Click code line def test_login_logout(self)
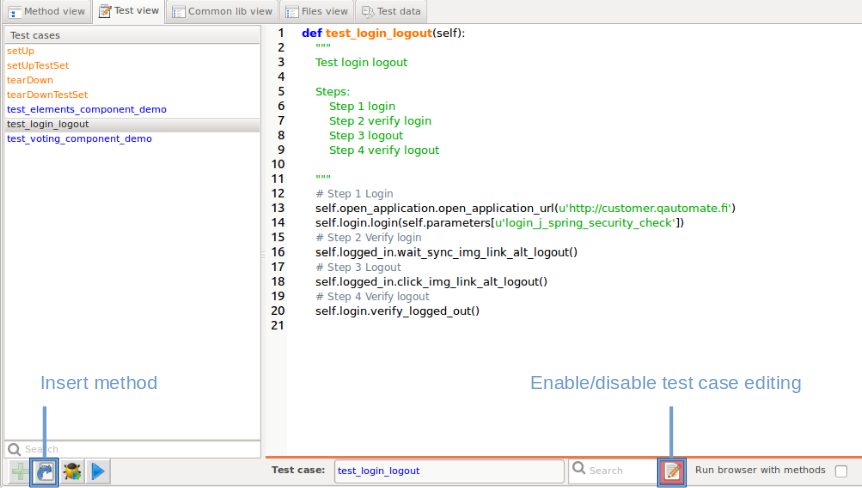The width and height of the screenshot is (862, 488). pyautogui.click(x=383, y=33)
